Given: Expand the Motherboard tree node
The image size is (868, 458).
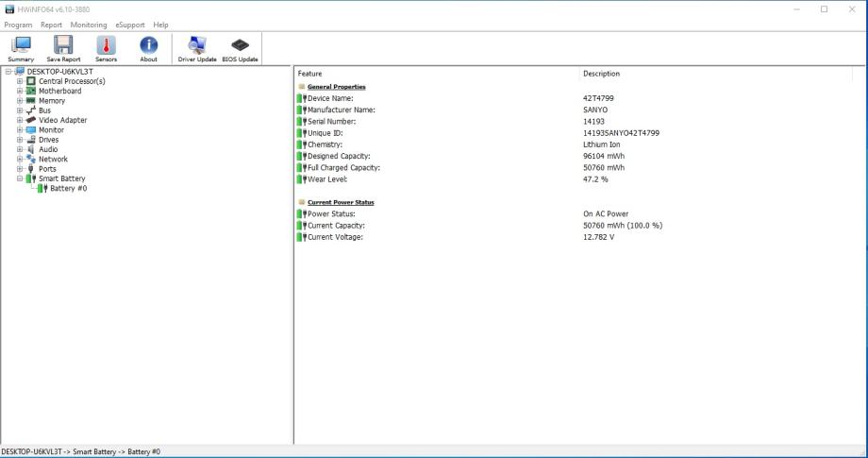Looking at the screenshot, I should coord(20,91).
